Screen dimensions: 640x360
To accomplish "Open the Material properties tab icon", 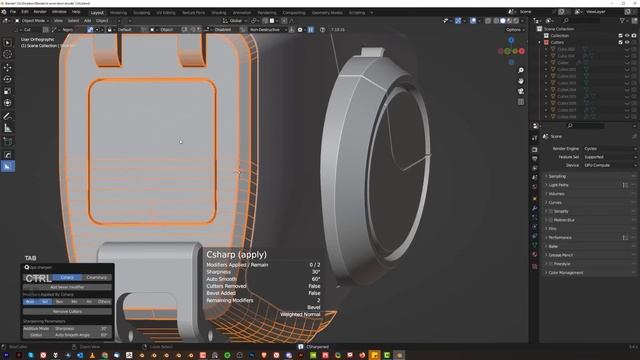I will pyautogui.click(x=535, y=254).
